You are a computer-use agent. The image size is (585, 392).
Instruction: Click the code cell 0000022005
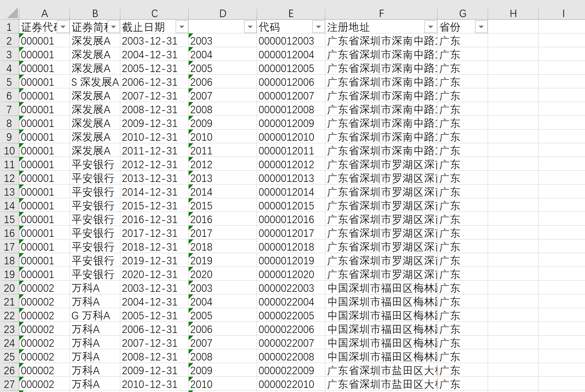(291, 316)
